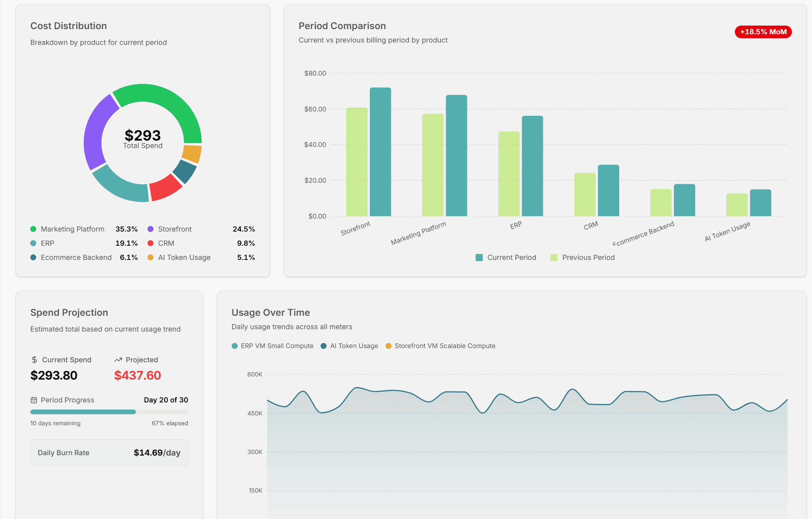Click the Storefront 24.5% value
Screen dimensions: 812x519
click(x=244, y=229)
